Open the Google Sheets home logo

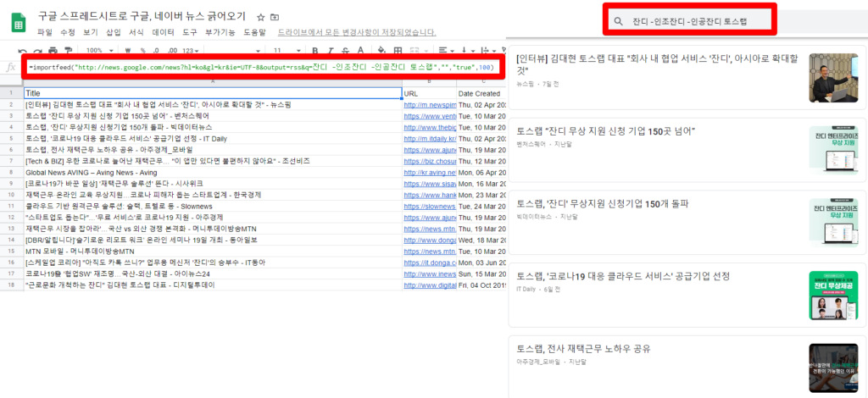tap(19, 24)
